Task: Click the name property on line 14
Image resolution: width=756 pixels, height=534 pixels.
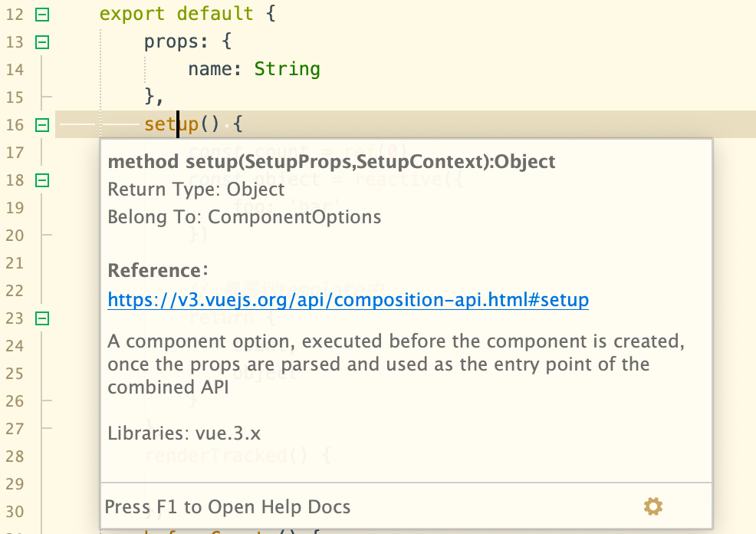Action: click(210, 69)
